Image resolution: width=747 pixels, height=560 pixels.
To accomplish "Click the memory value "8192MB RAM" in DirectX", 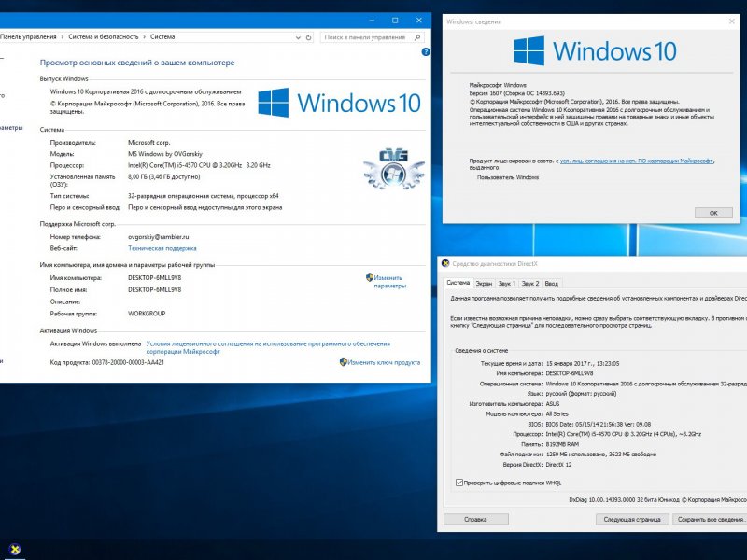I will click(563, 444).
